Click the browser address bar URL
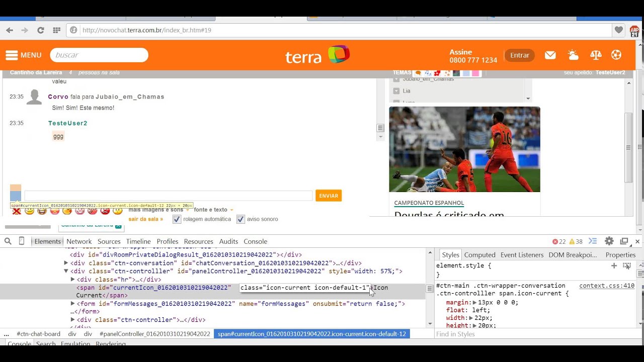 pyautogui.click(x=147, y=30)
